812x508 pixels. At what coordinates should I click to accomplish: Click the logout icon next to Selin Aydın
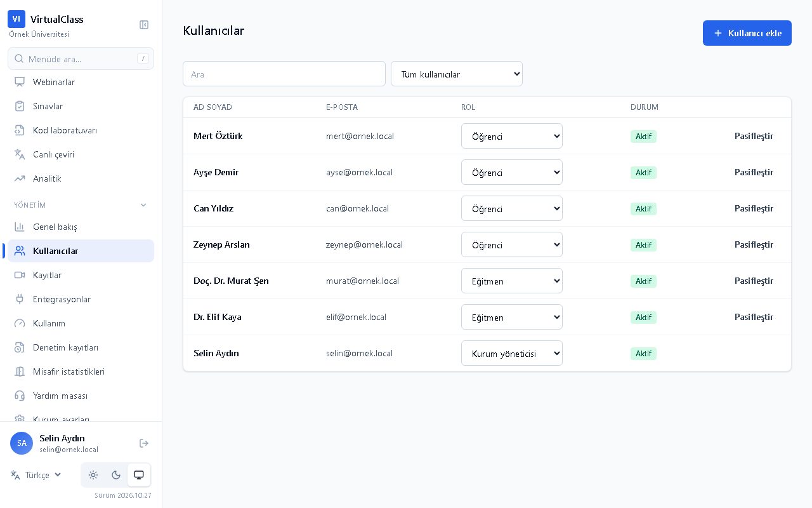144,443
